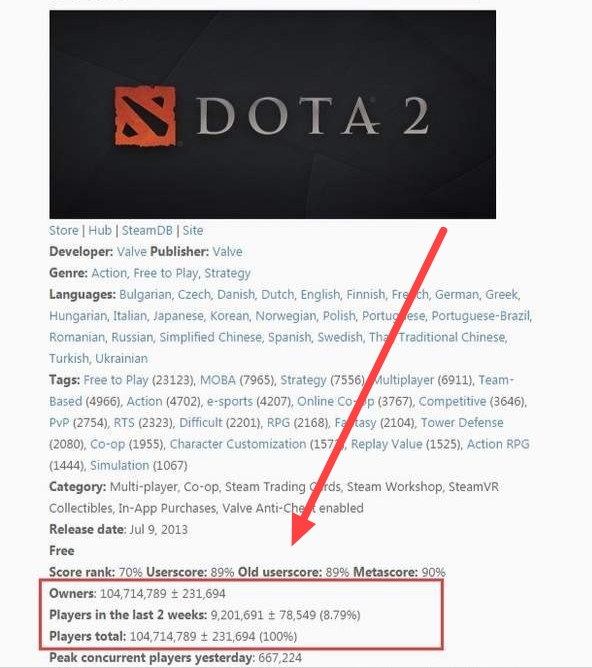Click the Valve developer link
The height and width of the screenshot is (668, 592).
(x=132, y=252)
